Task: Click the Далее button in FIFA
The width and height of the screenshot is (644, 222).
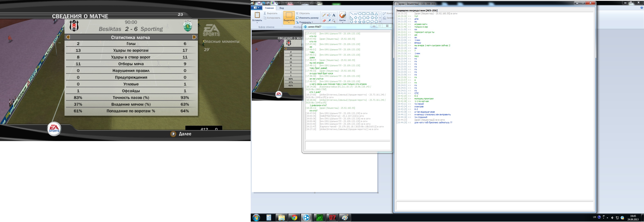Action: [x=181, y=134]
